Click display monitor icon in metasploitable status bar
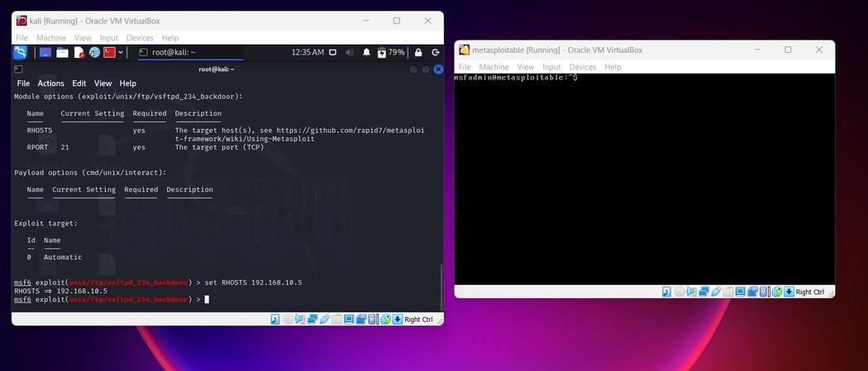868x371 pixels. click(740, 292)
